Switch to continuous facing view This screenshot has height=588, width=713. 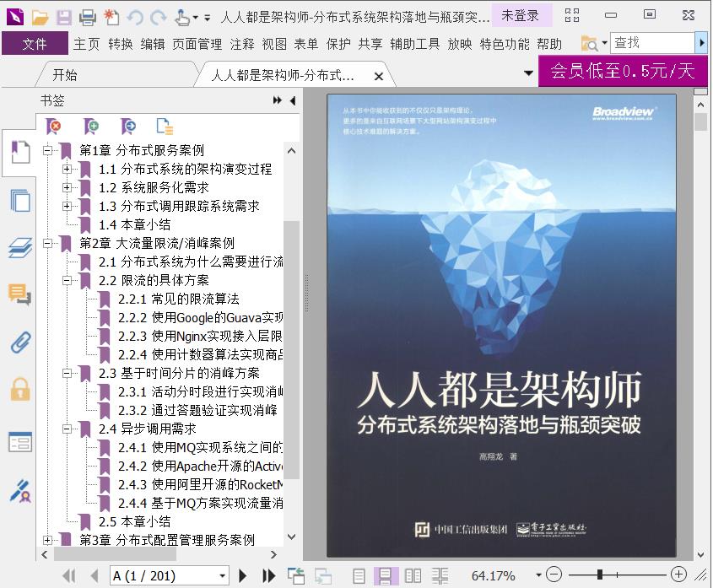440,575
